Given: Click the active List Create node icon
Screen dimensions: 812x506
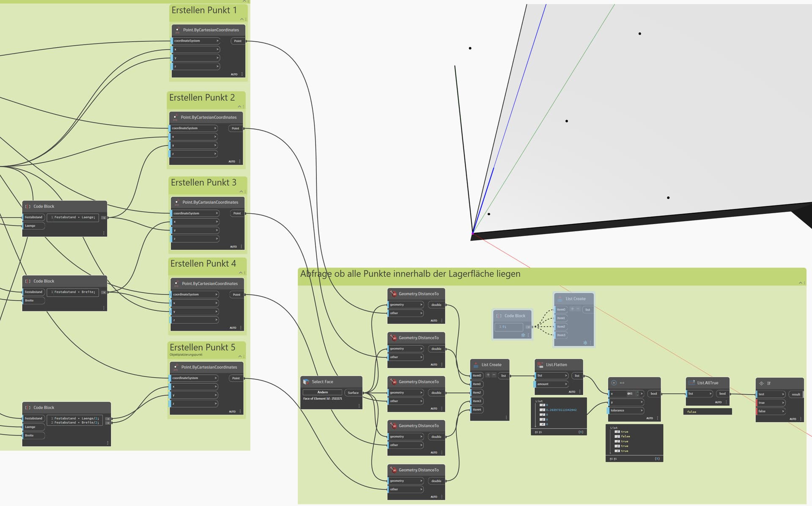Looking at the screenshot, I should [x=476, y=365].
